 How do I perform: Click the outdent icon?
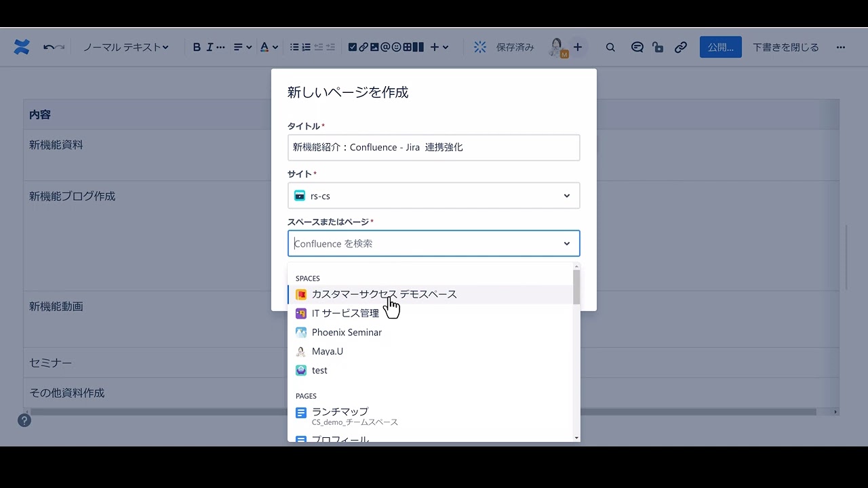tap(318, 47)
